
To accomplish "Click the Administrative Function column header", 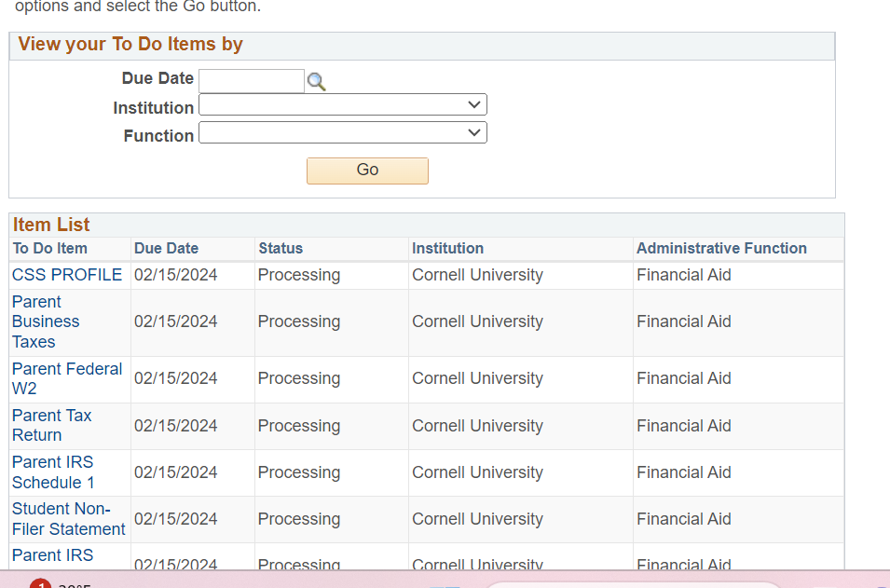I will point(721,249).
